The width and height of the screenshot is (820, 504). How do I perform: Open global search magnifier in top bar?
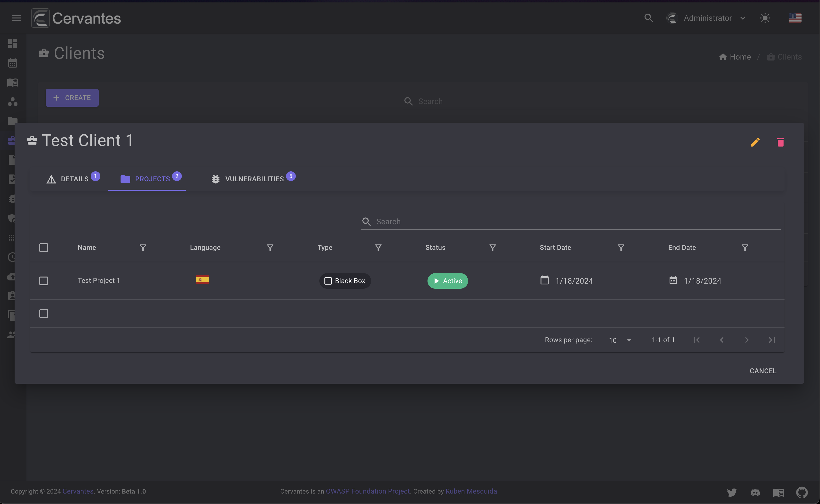click(x=648, y=18)
